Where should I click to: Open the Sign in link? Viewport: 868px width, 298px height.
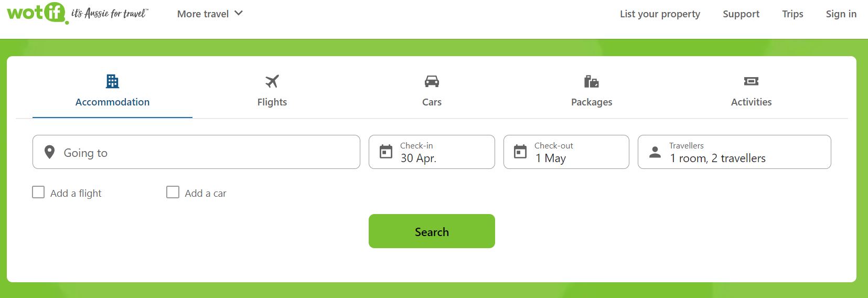click(x=841, y=14)
